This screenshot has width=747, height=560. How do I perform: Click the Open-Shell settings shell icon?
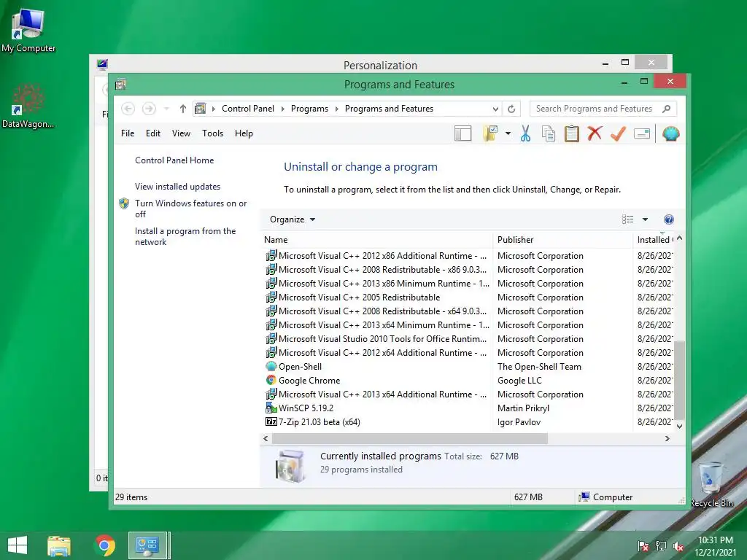[x=670, y=134]
